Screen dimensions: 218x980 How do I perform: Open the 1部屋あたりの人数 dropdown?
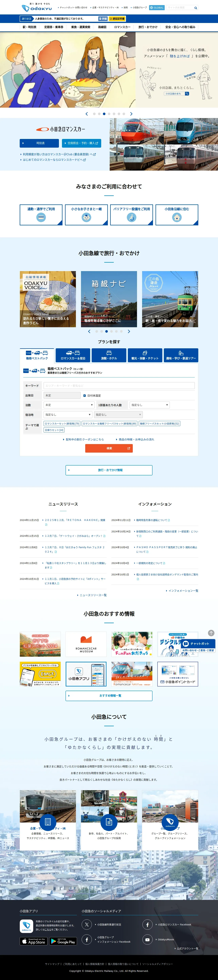tap(149, 405)
